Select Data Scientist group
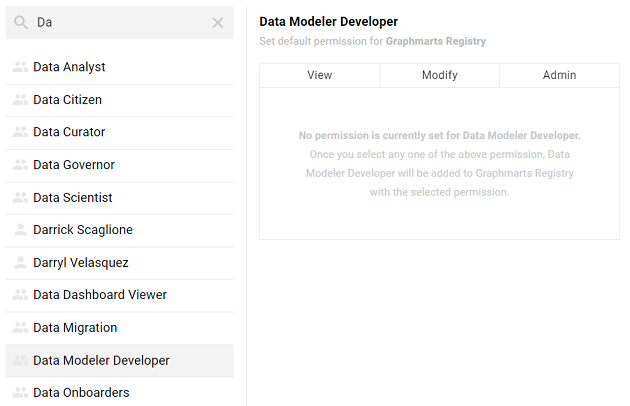Image resolution: width=630 pixels, height=406 pixels. click(x=73, y=198)
